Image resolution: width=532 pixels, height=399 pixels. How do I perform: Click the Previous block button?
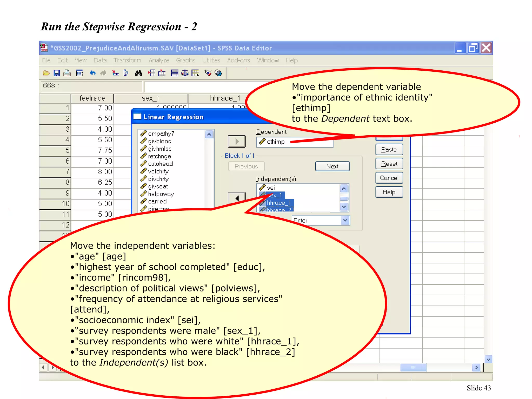[x=246, y=166]
